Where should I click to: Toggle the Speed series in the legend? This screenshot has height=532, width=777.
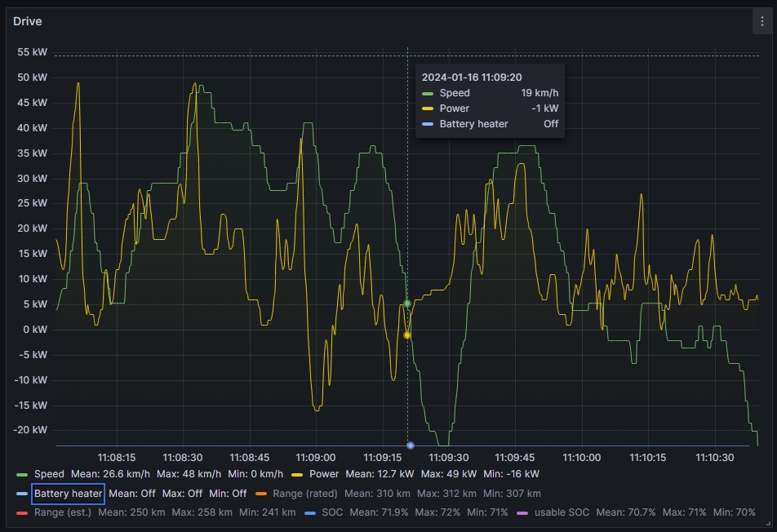tap(49, 474)
